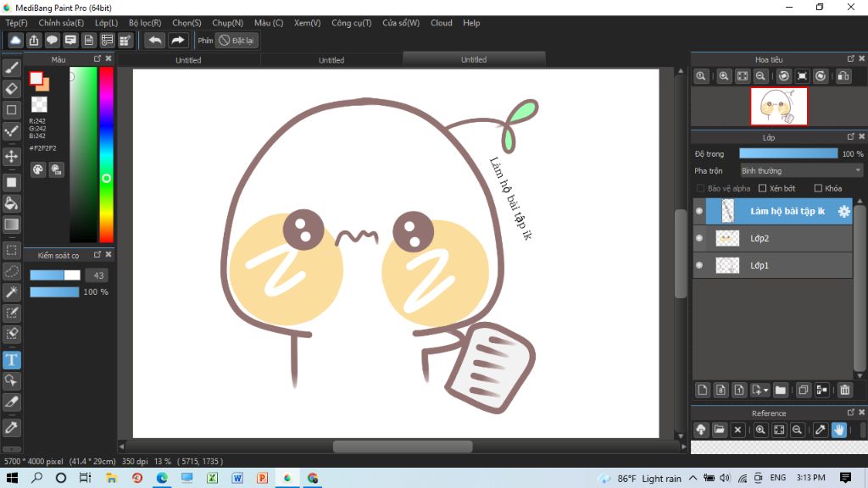Click the navigator canvas thumbnail
Image resolution: width=868 pixels, height=488 pixels.
(779, 106)
